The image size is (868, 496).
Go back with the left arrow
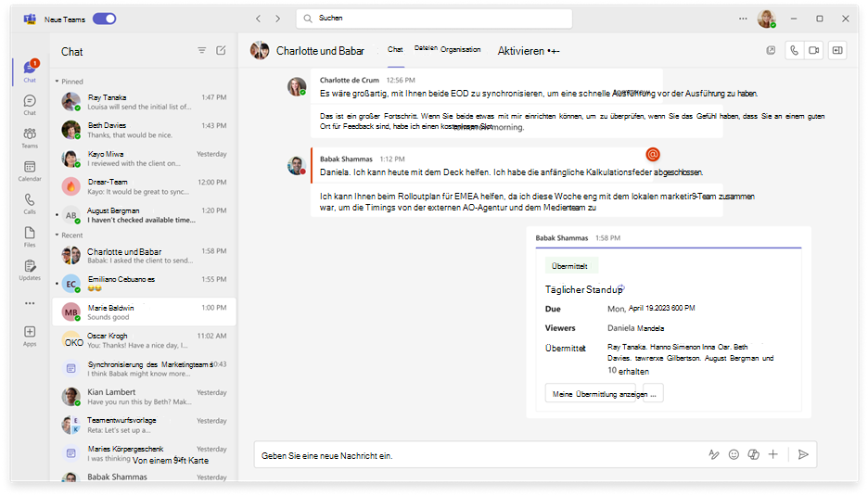[x=258, y=19]
